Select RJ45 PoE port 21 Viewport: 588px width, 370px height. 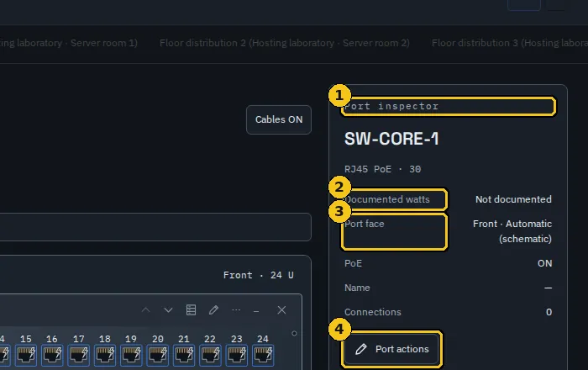pos(184,355)
